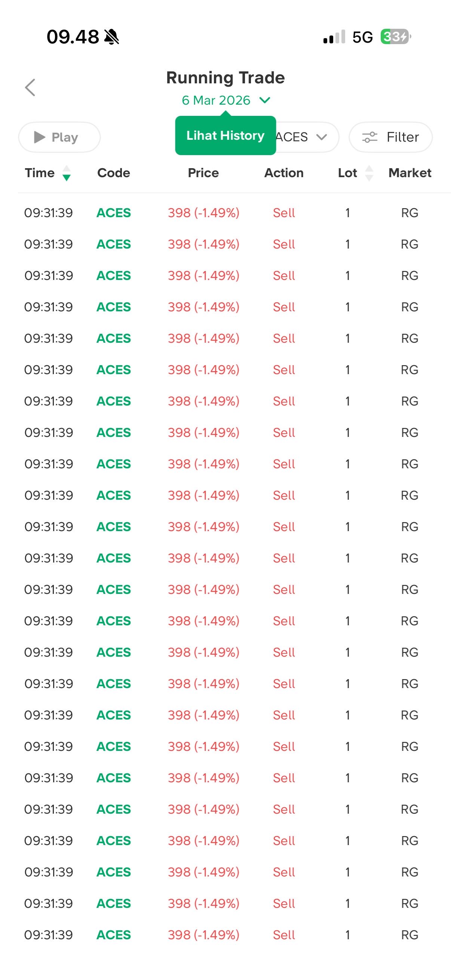This screenshot has height=980, width=451.
Task: Select the Market column header
Action: [409, 173]
